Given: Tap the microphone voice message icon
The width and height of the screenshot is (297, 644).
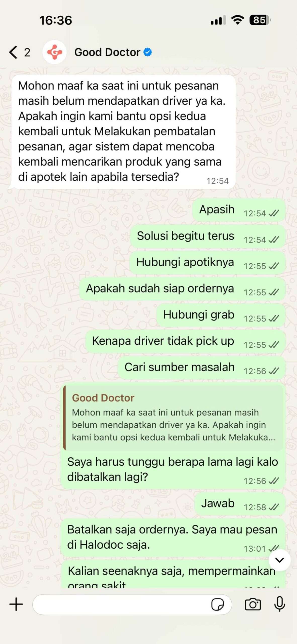Looking at the screenshot, I should 280,604.
